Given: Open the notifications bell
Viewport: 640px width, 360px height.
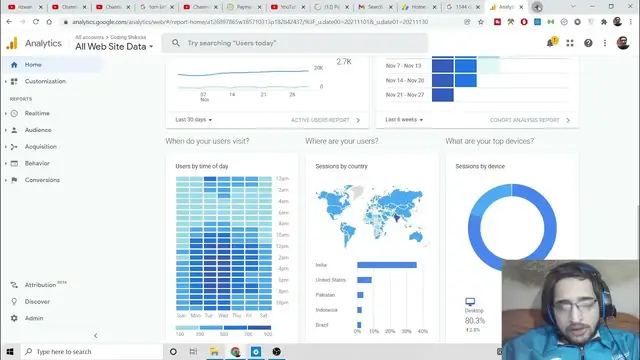Looking at the screenshot, I should [x=551, y=42].
